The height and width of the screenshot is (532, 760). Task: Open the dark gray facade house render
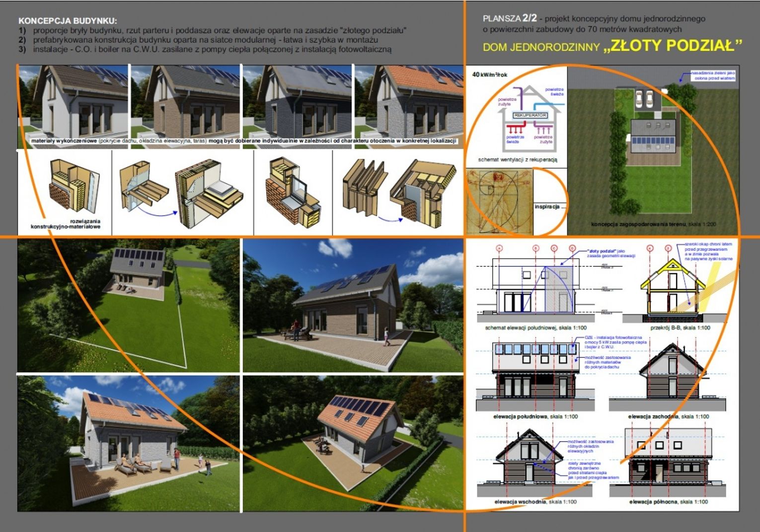298,102
